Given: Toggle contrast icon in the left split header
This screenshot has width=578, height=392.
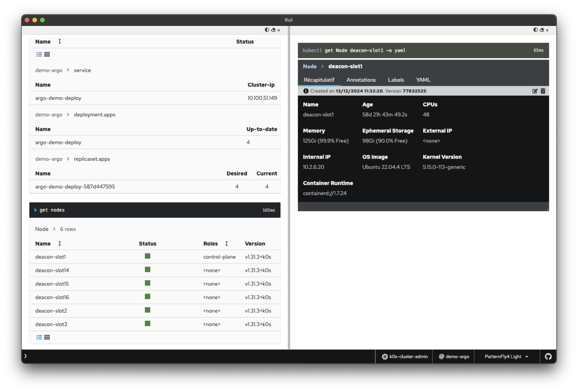Looking at the screenshot, I should pos(267,30).
